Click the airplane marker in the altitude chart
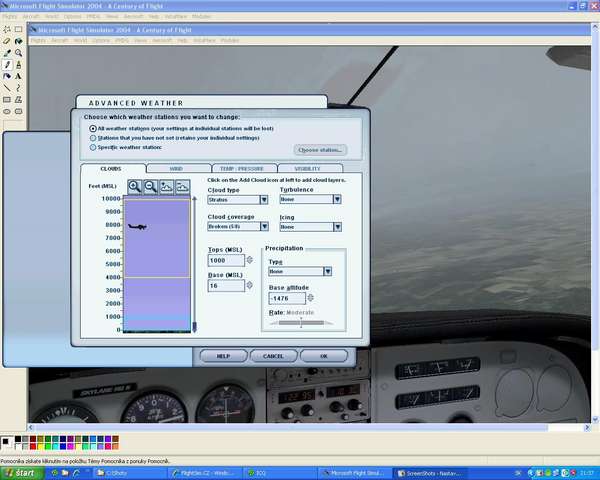 pos(137,227)
